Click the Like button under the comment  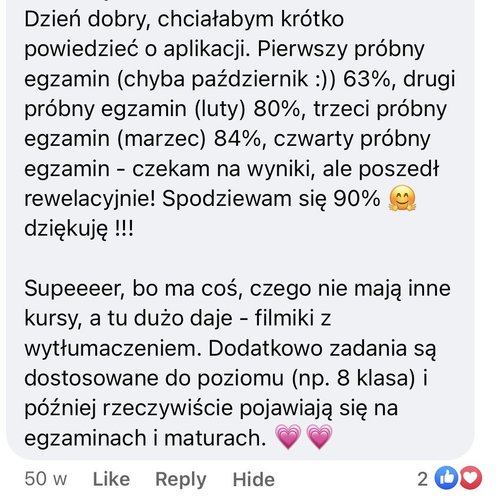111,479
